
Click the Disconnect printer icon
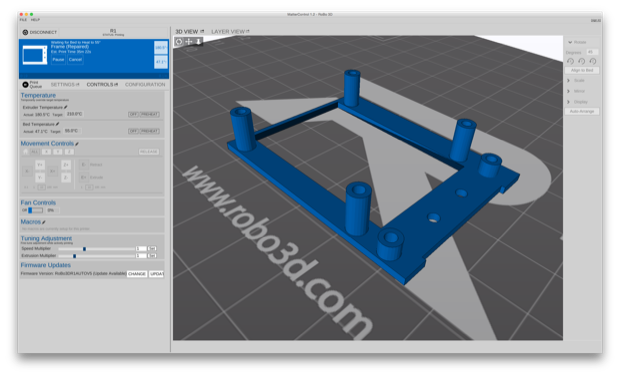[x=25, y=32]
